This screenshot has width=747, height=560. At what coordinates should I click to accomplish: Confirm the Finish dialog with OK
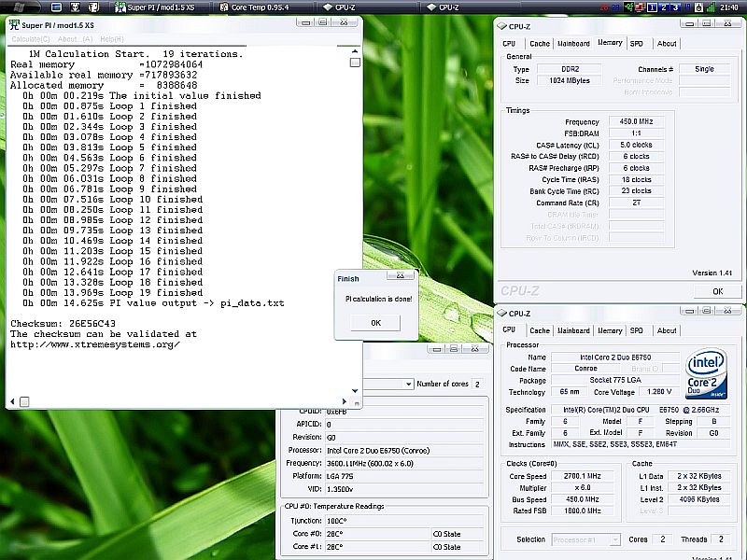click(375, 323)
